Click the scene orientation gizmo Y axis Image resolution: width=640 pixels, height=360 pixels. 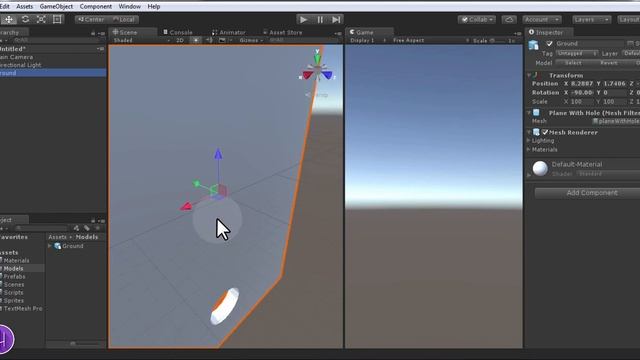(x=317, y=58)
